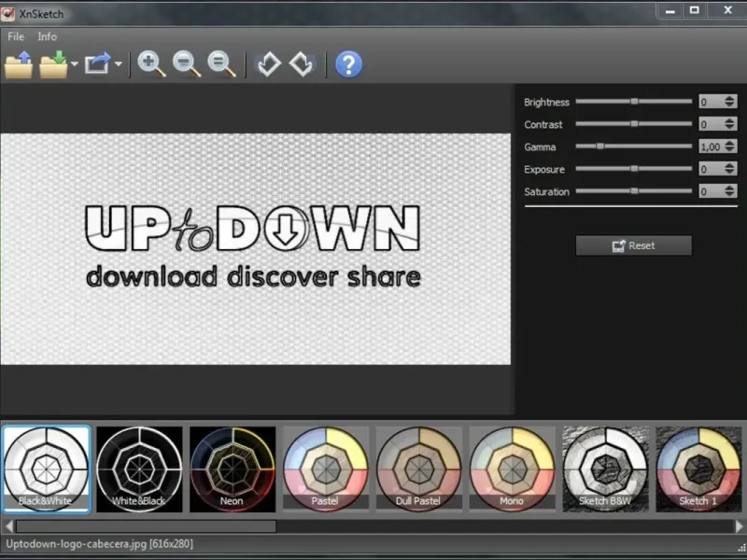Select the Sketch B&W effect thumbnail
Image resolution: width=747 pixels, height=560 pixels.
(605, 469)
